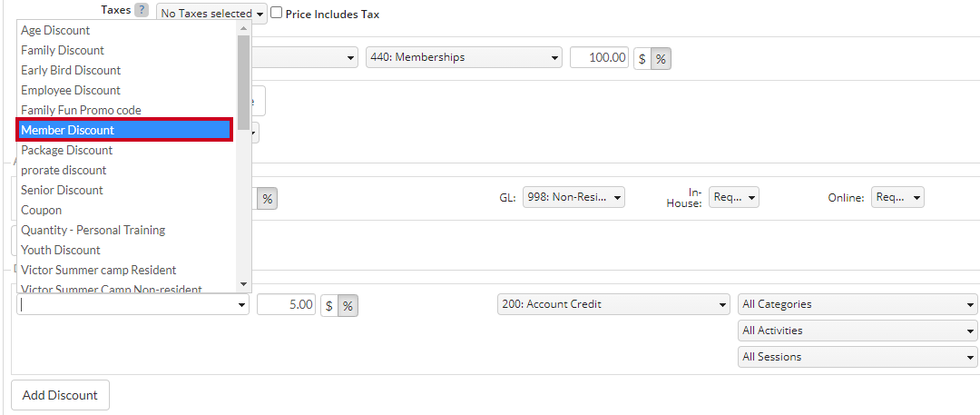Image resolution: width=980 pixels, height=415 pixels.
Task: Click the dropdown list scroll up arrow
Action: (244, 27)
